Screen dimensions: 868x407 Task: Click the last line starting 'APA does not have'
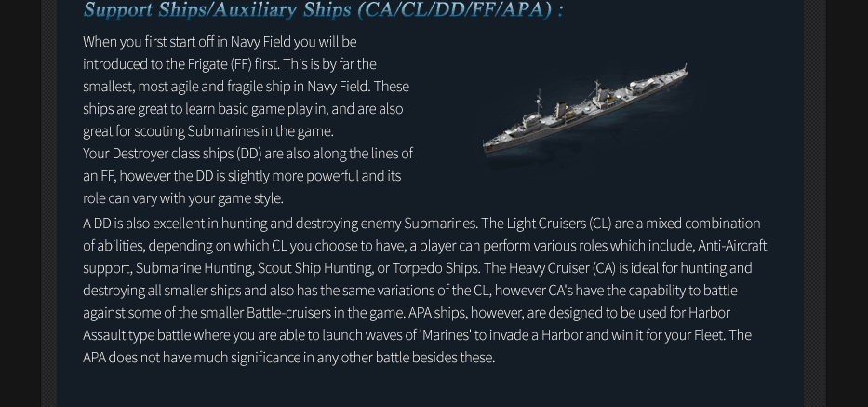288,358
